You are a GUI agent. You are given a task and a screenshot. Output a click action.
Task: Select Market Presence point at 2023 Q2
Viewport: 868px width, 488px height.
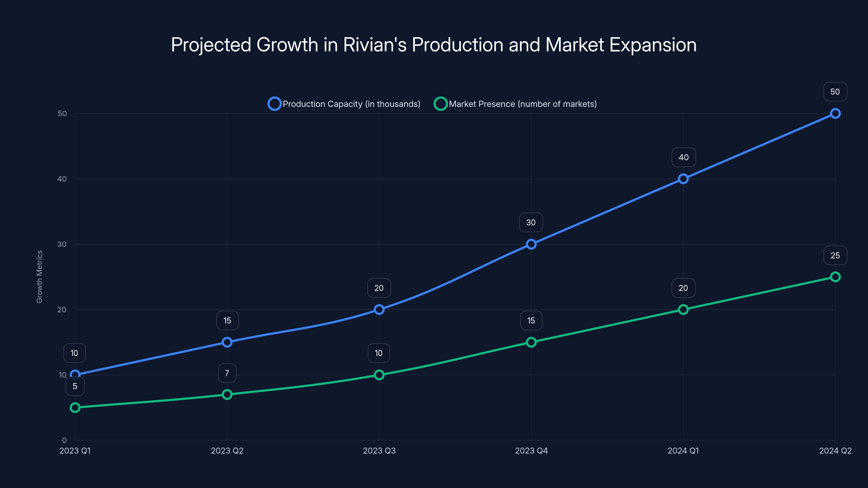pyautogui.click(x=227, y=394)
